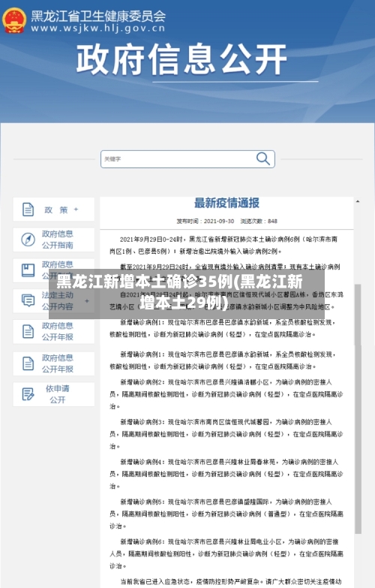
Task: Click the www.wsjkw.hlj.gov.cn URL text
Action: click(x=98, y=28)
